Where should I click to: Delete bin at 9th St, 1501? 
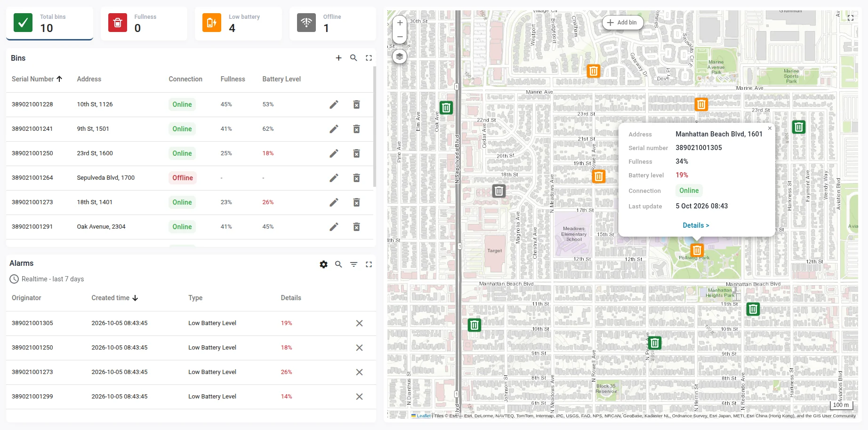(x=356, y=129)
